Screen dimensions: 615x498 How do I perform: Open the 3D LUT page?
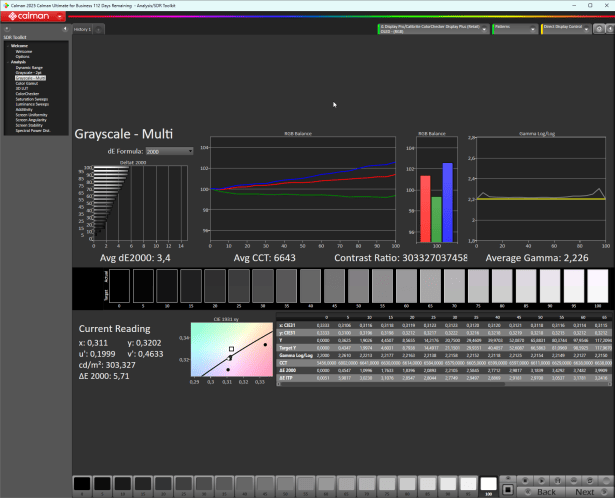22,89
